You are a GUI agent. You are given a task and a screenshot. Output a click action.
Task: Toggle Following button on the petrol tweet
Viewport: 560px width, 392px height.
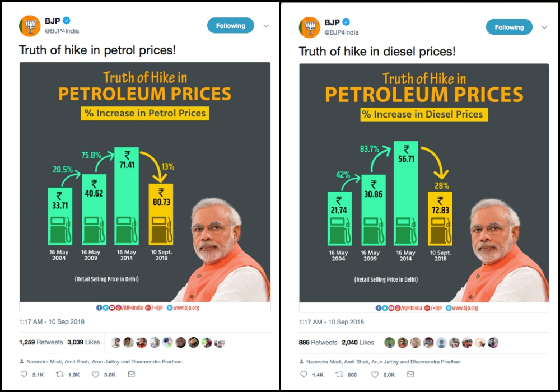pos(230,26)
